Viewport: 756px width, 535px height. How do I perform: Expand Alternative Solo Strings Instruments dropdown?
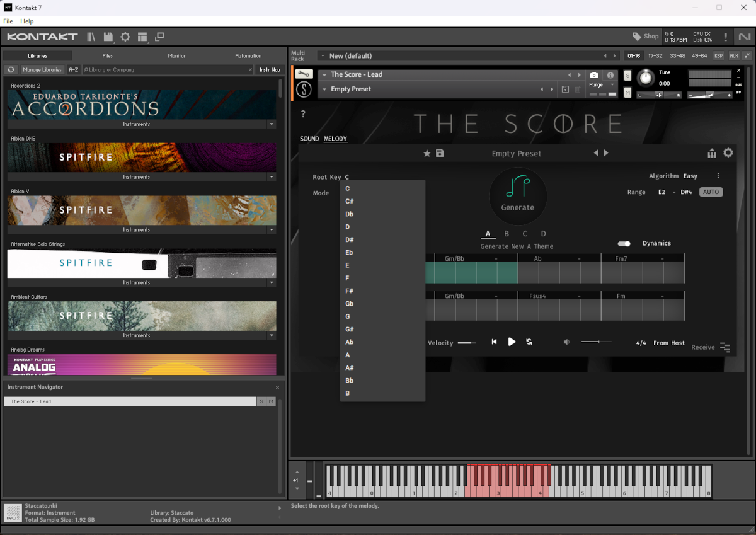[x=272, y=283]
